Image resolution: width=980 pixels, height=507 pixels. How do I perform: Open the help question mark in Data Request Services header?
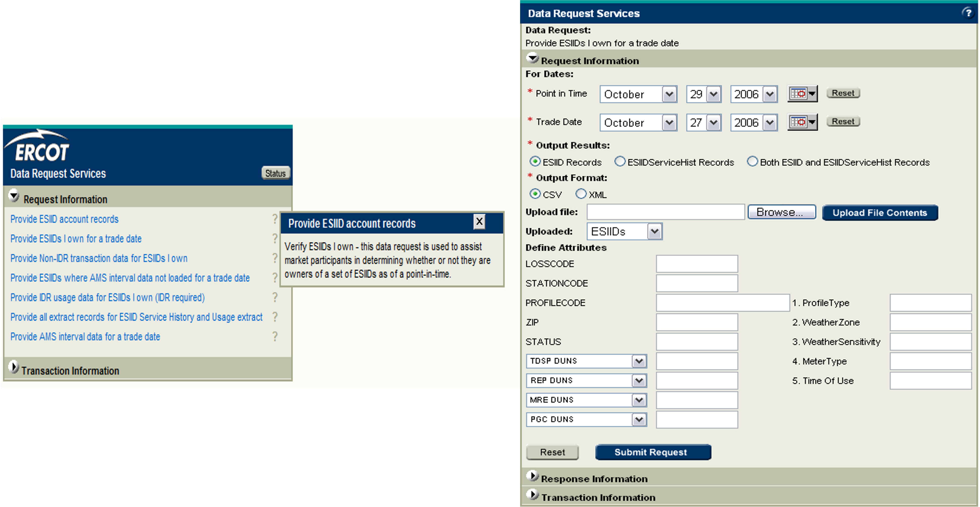[968, 13]
